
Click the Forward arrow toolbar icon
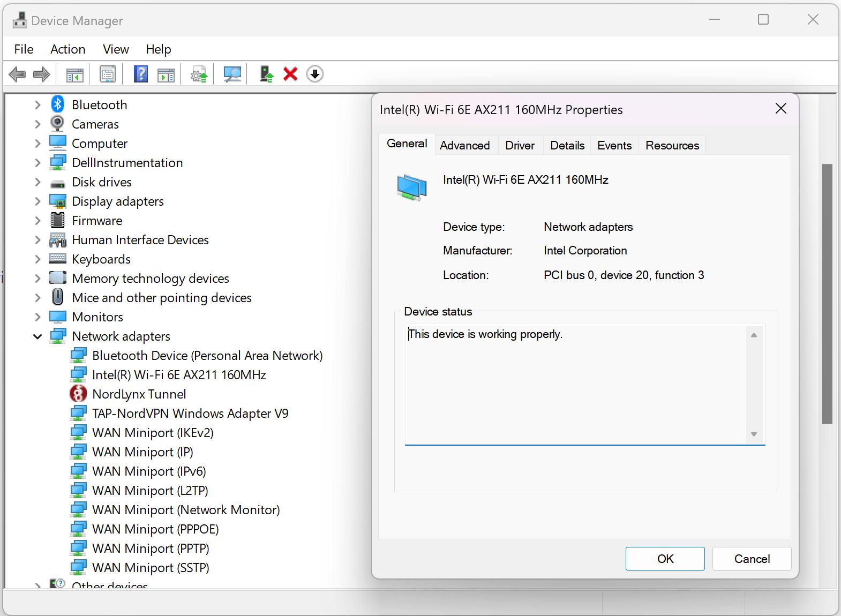(42, 74)
